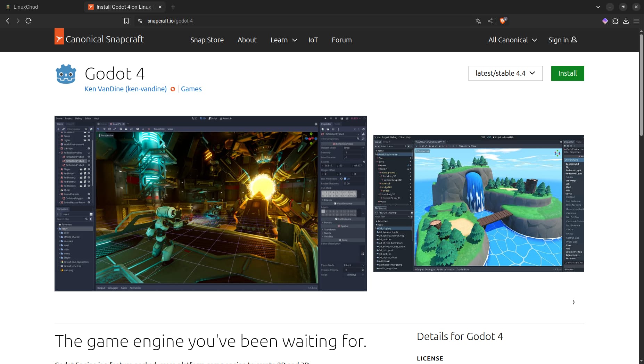Click the LICENSE label

(x=430, y=358)
